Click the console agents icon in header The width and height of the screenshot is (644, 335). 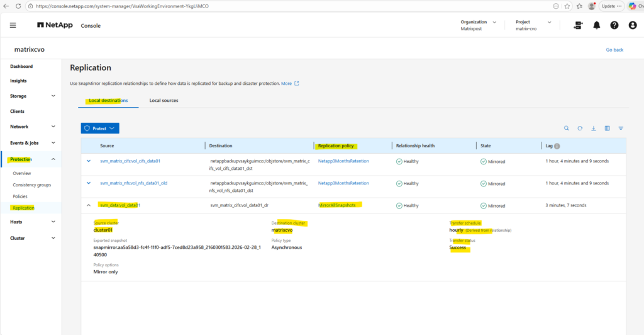[x=578, y=25]
